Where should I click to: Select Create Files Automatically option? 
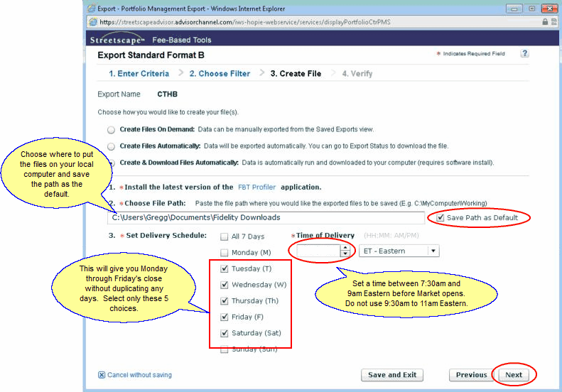[110, 146]
